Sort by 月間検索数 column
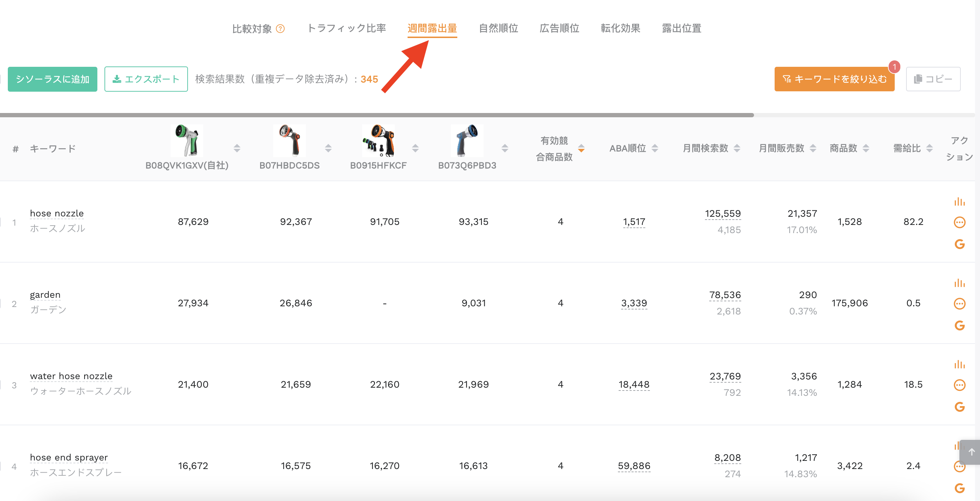The width and height of the screenshot is (980, 501). click(x=737, y=149)
